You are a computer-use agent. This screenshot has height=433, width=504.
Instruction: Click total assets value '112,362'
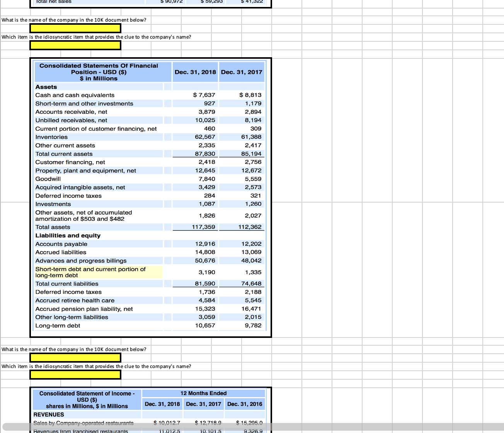coord(250,227)
